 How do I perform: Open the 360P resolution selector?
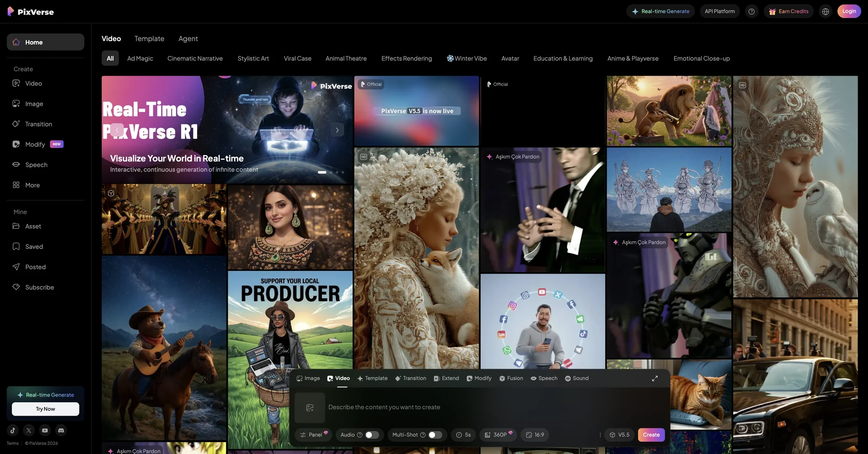[x=498, y=435]
